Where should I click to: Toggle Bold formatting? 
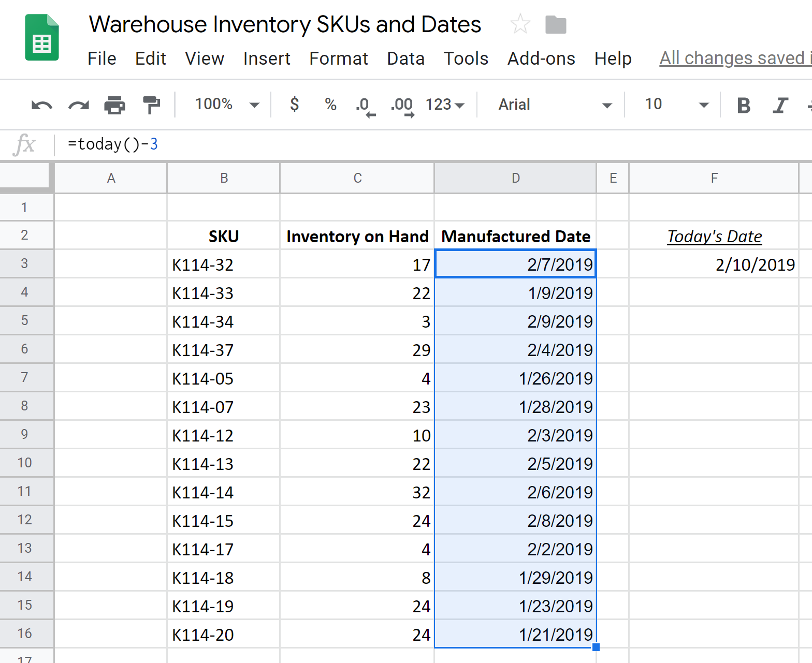coord(744,105)
